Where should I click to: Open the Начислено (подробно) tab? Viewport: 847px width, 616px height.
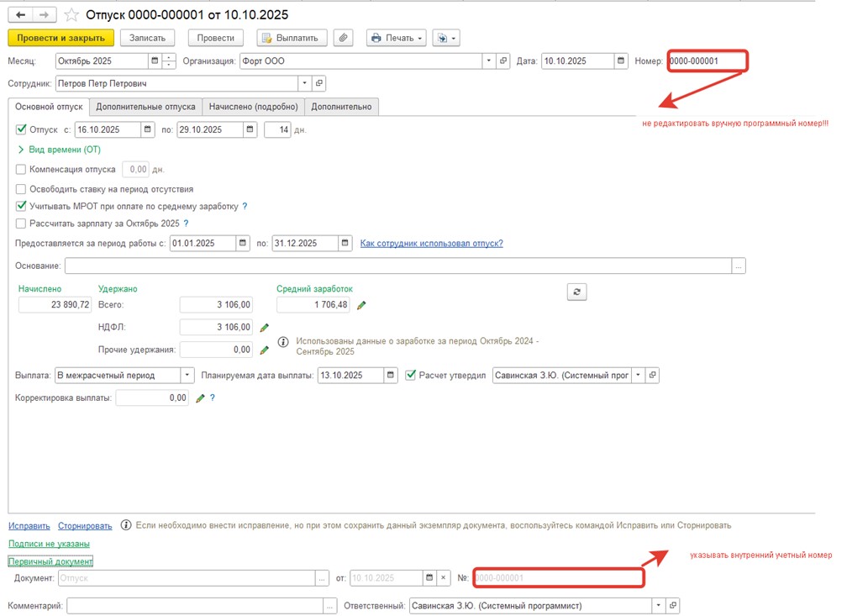(x=253, y=107)
